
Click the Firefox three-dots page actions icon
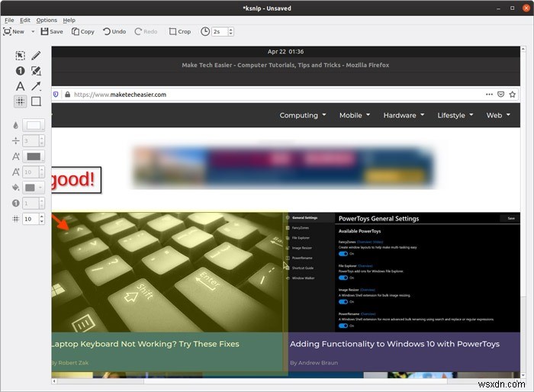point(489,95)
